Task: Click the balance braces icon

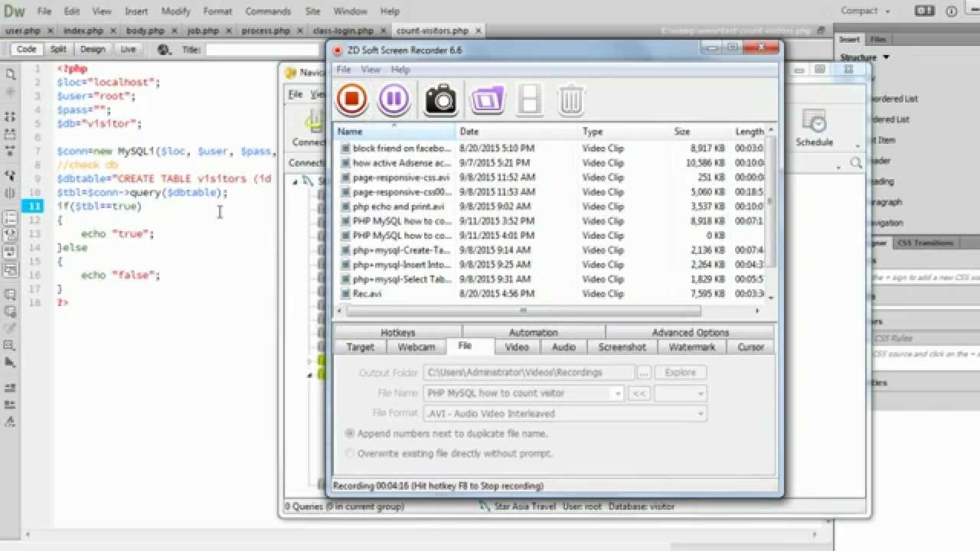Action: point(11,193)
